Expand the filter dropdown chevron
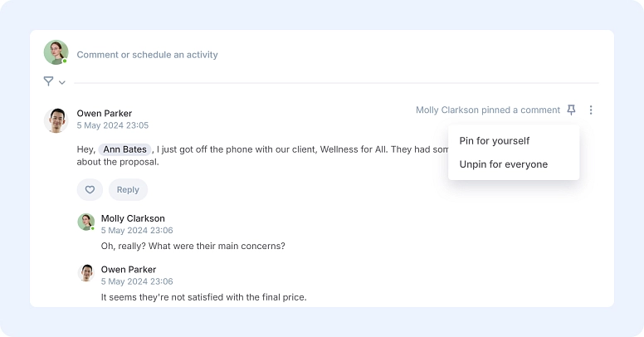The height and width of the screenshot is (337, 644). point(62,82)
